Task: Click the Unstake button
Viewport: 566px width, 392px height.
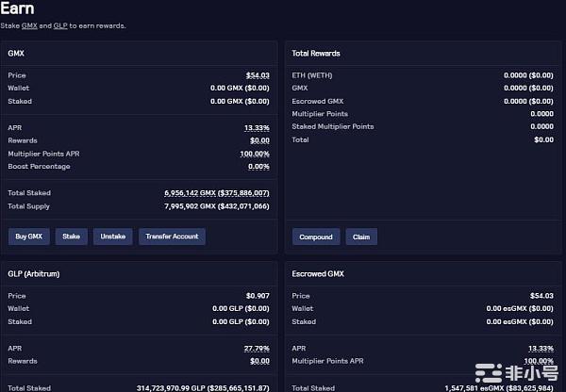Action: coord(112,237)
